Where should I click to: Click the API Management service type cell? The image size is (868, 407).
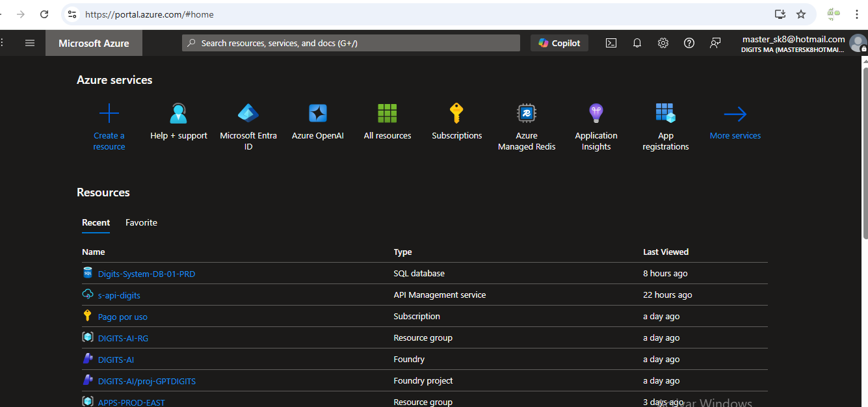click(x=440, y=295)
